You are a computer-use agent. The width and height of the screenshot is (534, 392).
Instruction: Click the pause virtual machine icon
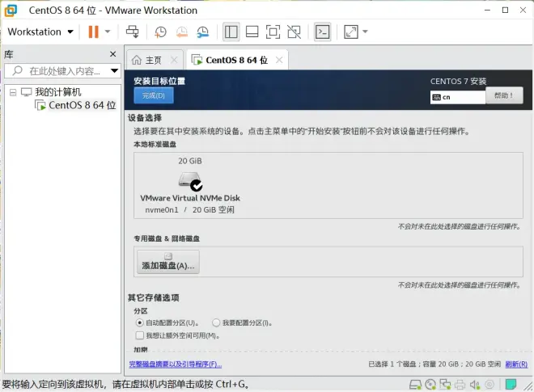pyautogui.click(x=93, y=32)
